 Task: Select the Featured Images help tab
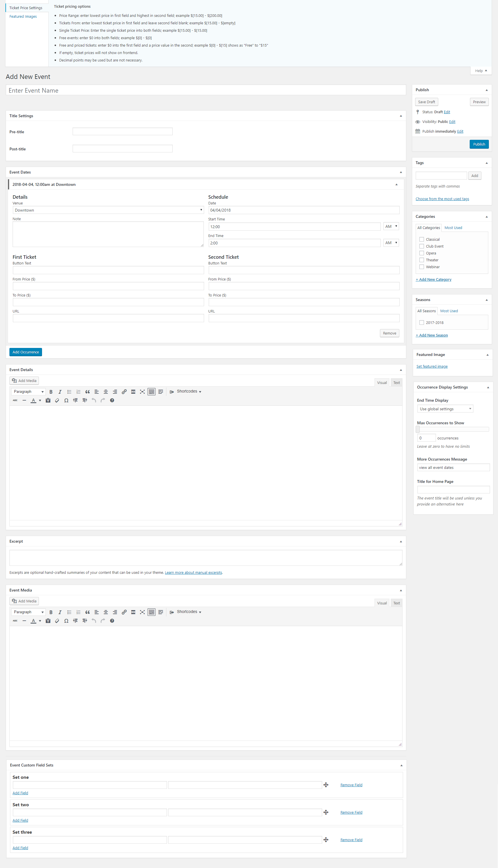pyautogui.click(x=23, y=16)
